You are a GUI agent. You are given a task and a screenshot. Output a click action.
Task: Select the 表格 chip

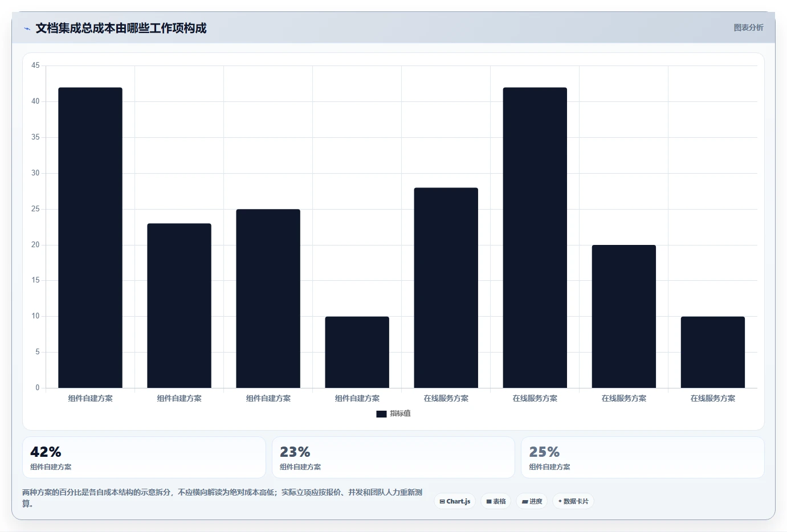(x=496, y=501)
